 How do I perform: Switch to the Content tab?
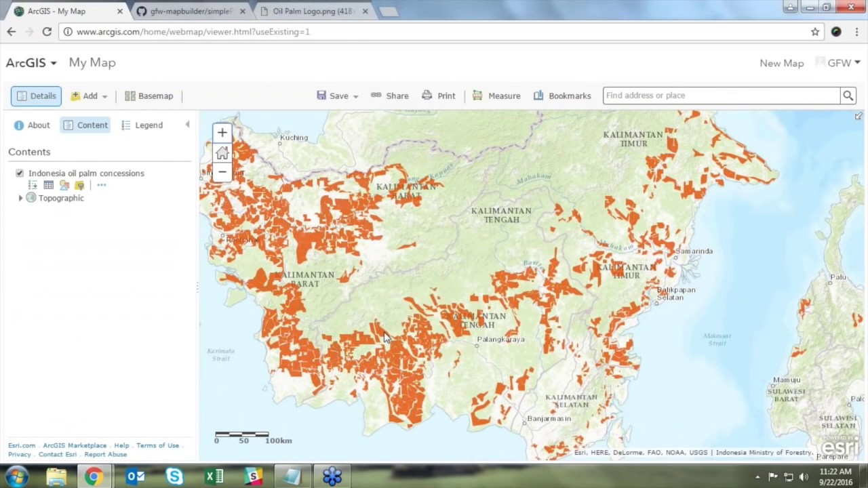click(85, 125)
